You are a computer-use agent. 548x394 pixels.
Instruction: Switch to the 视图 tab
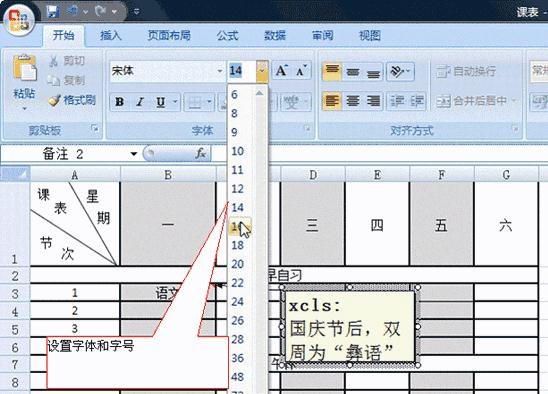click(370, 35)
